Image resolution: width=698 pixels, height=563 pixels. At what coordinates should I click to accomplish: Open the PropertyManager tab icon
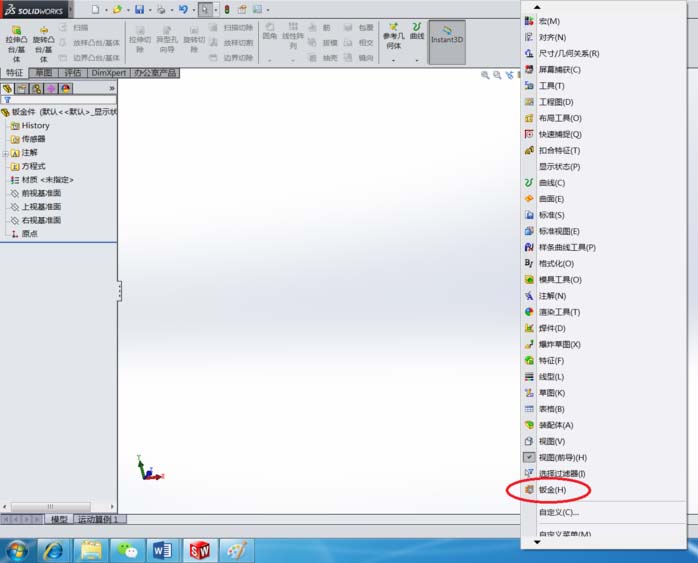(x=22, y=89)
